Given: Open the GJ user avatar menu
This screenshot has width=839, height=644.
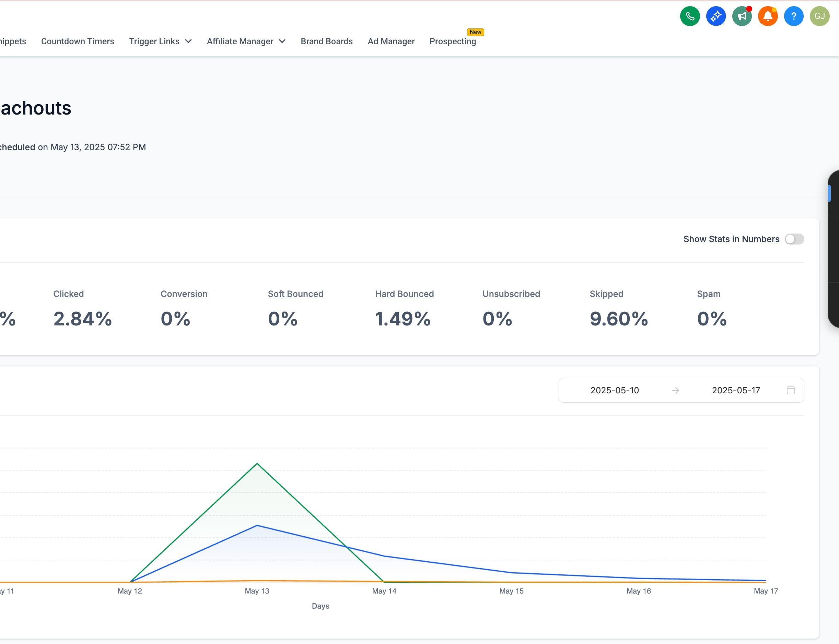Looking at the screenshot, I should (x=820, y=16).
